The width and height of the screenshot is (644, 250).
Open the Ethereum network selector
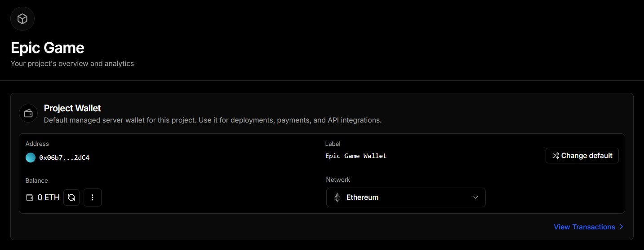[405, 197]
